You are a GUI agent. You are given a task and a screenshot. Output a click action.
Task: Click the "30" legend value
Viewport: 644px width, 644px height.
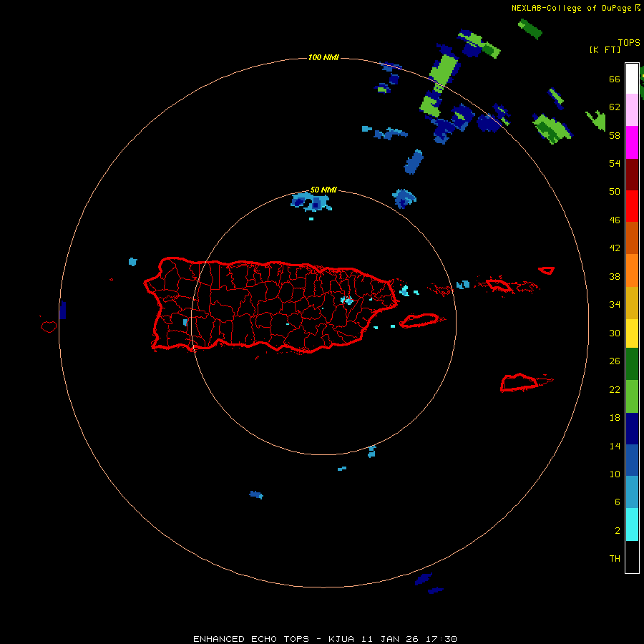tap(615, 333)
